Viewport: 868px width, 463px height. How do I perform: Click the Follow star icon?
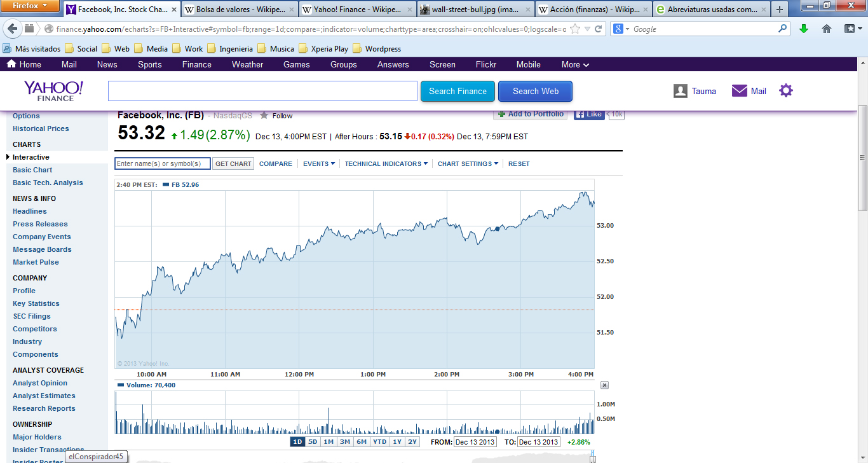(x=264, y=115)
